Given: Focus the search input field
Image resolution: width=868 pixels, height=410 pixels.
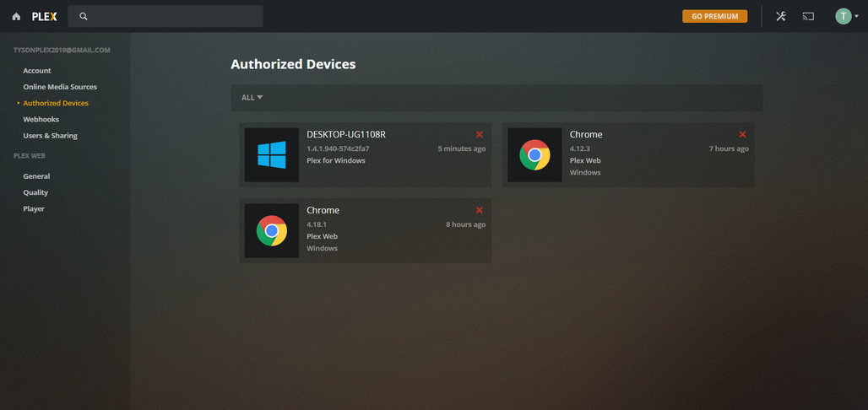Looking at the screenshot, I should coord(165,17).
